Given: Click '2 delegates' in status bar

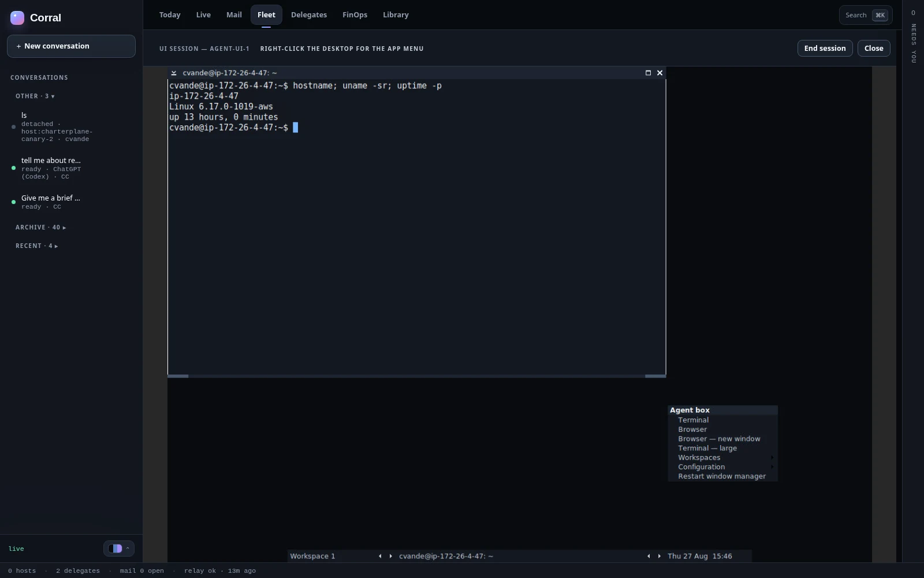Looking at the screenshot, I should 78,570.
